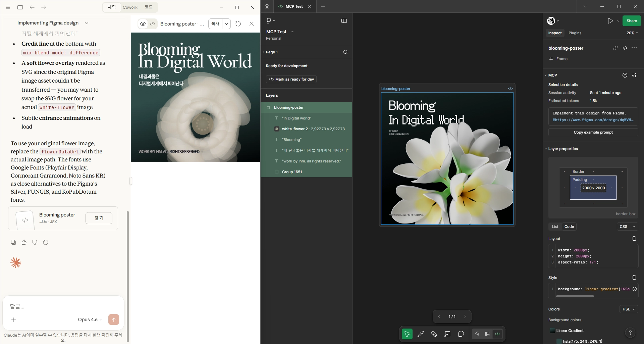
Task: Click the green Share button
Action: point(631,21)
